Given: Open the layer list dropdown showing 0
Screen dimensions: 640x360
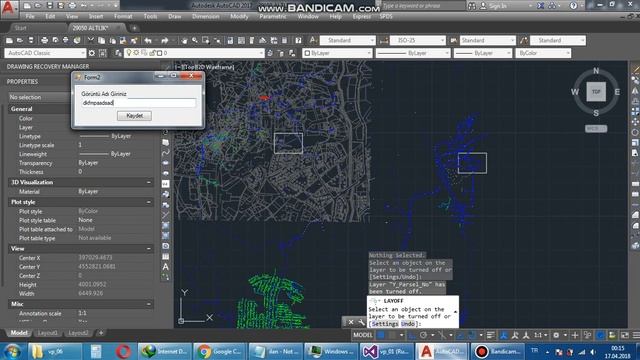Looking at the screenshot, I should tap(194, 53).
